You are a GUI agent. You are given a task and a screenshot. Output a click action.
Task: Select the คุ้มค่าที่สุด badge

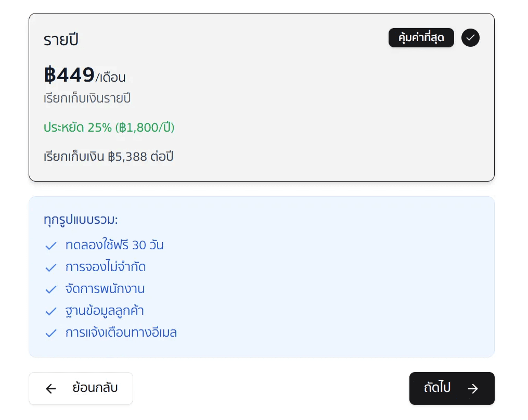coord(421,37)
